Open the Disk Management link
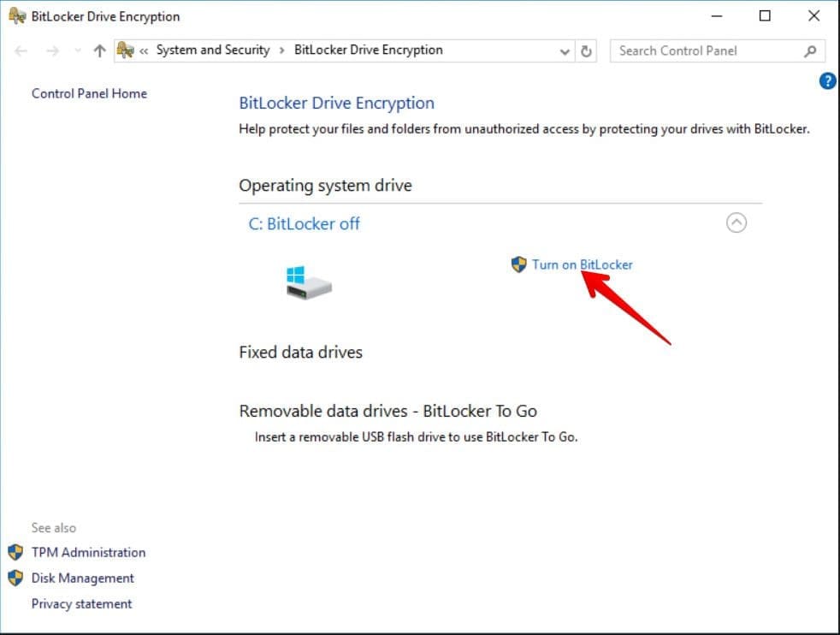 [82, 578]
